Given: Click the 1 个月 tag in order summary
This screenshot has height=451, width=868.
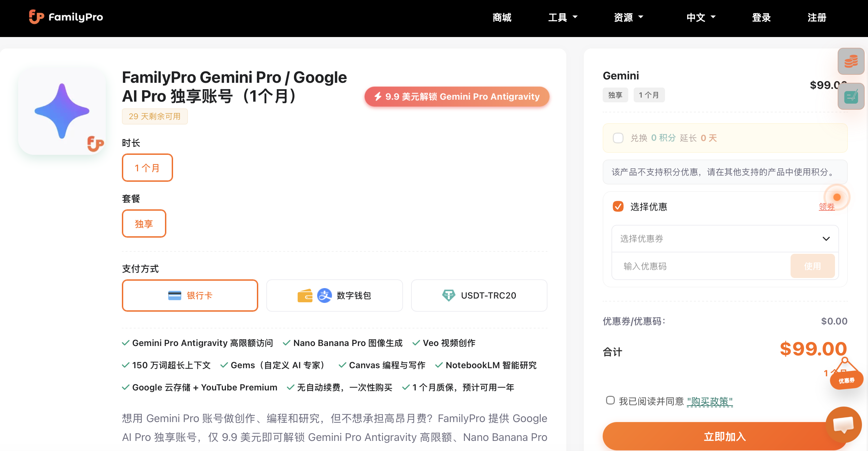Looking at the screenshot, I should 648,95.
